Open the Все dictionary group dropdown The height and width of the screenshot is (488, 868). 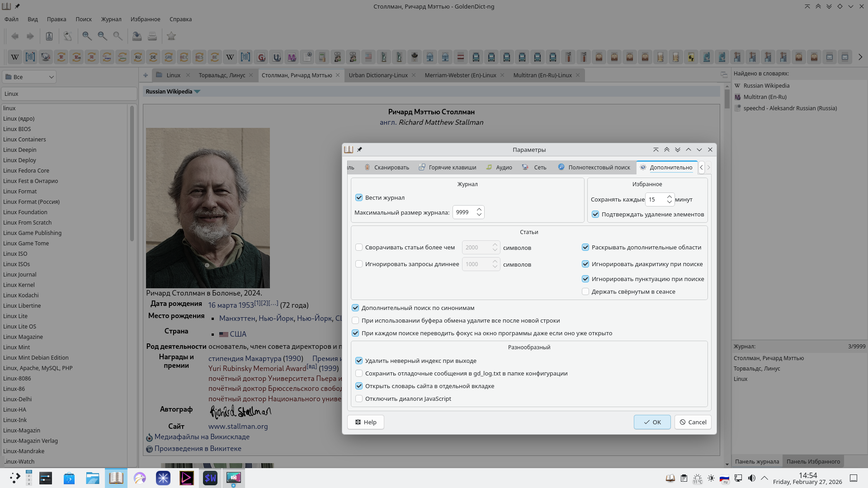click(x=29, y=77)
